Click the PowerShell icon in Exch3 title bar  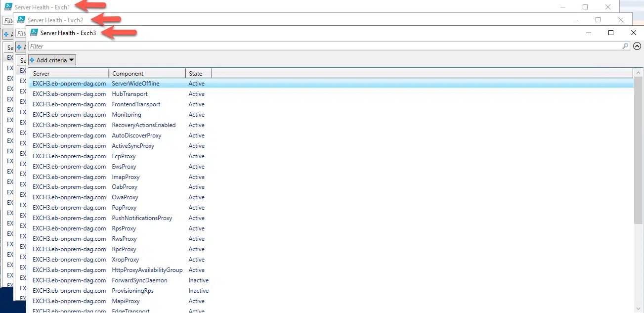click(34, 33)
